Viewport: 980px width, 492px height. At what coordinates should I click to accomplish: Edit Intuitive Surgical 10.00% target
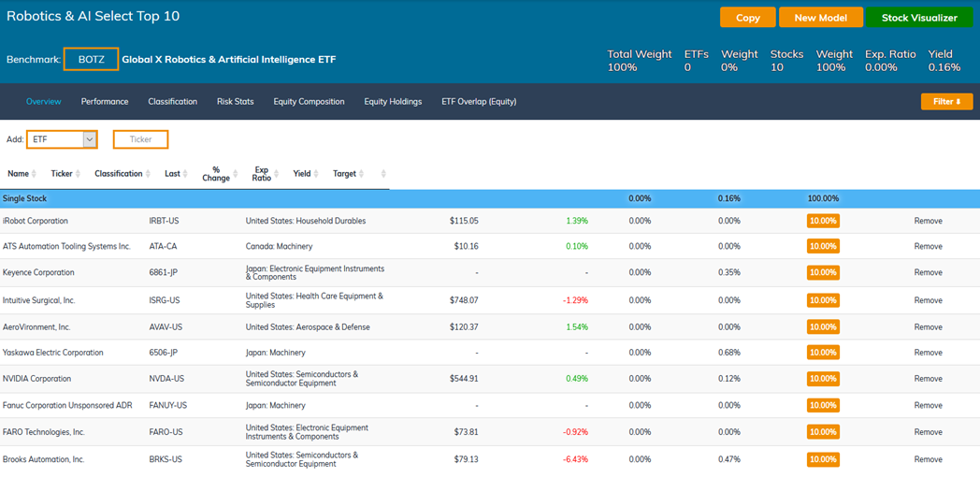click(x=823, y=300)
